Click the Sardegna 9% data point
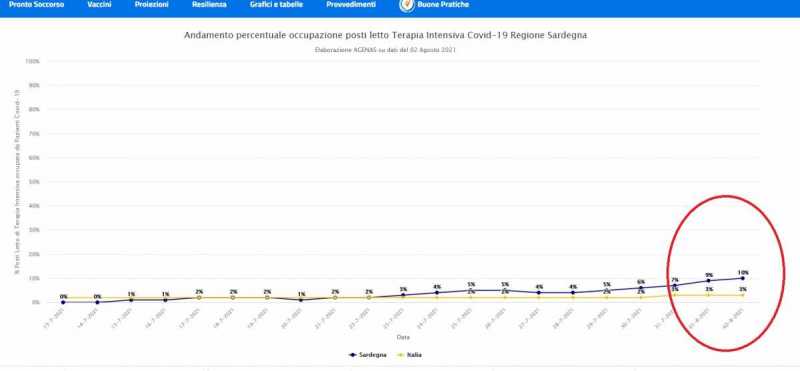 (709, 281)
